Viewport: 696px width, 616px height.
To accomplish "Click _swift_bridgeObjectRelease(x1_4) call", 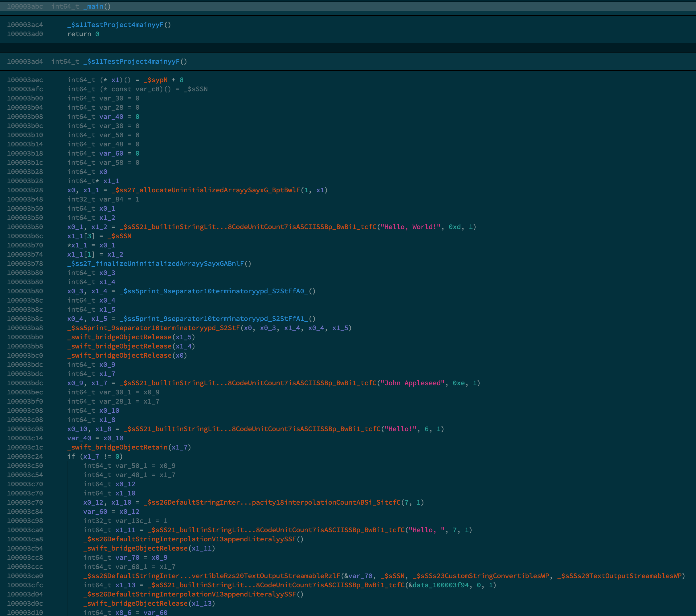I will tap(131, 347).
